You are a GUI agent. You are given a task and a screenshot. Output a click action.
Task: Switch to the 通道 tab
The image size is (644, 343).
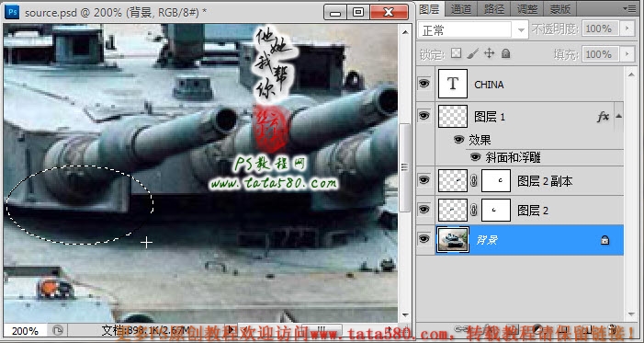[x=461, y=9]
